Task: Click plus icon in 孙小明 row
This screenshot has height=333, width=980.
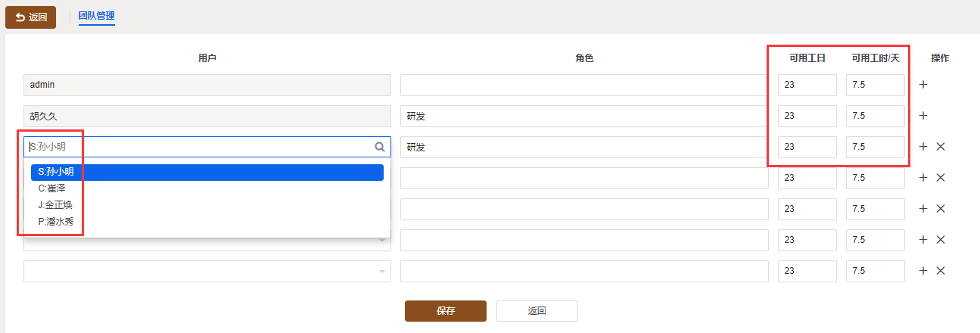Action: 923,147
